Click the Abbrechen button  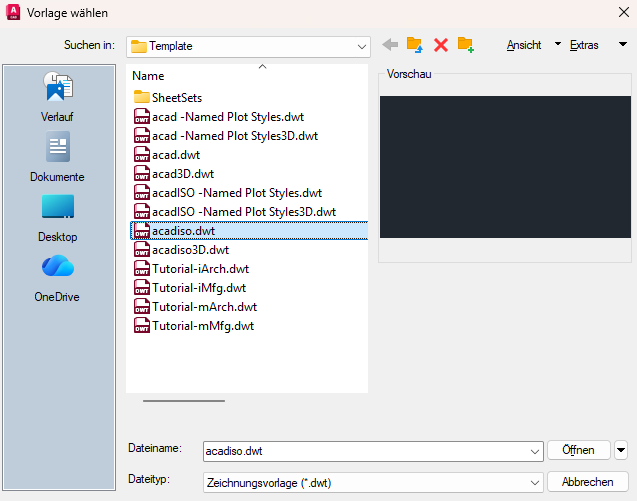[587, 482]
